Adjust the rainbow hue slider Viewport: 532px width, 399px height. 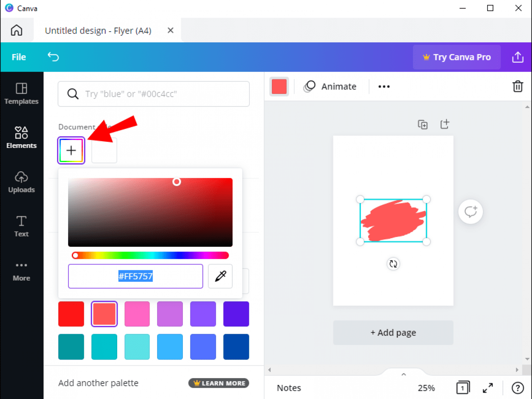150,255
